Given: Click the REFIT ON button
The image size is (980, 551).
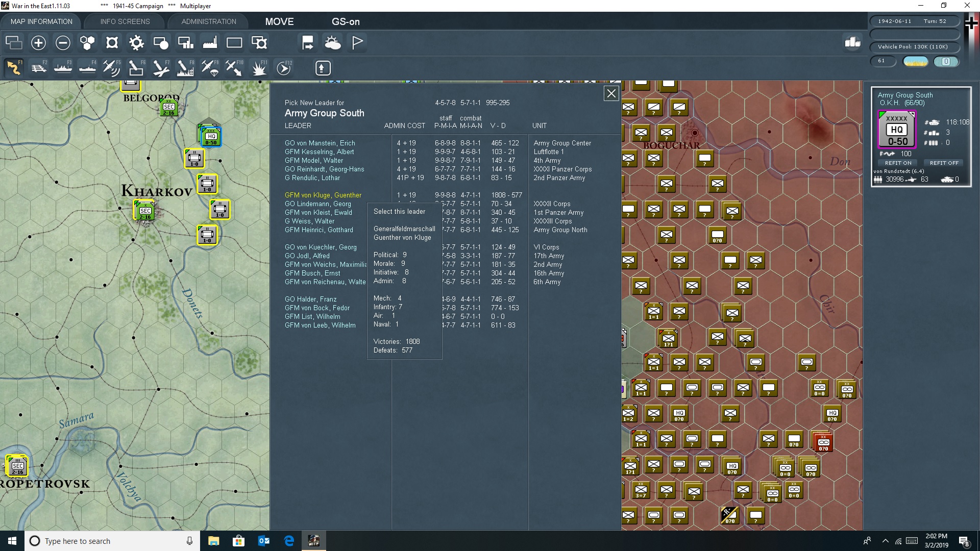Looking at the screenshot, I should click(x=898, y=163).
